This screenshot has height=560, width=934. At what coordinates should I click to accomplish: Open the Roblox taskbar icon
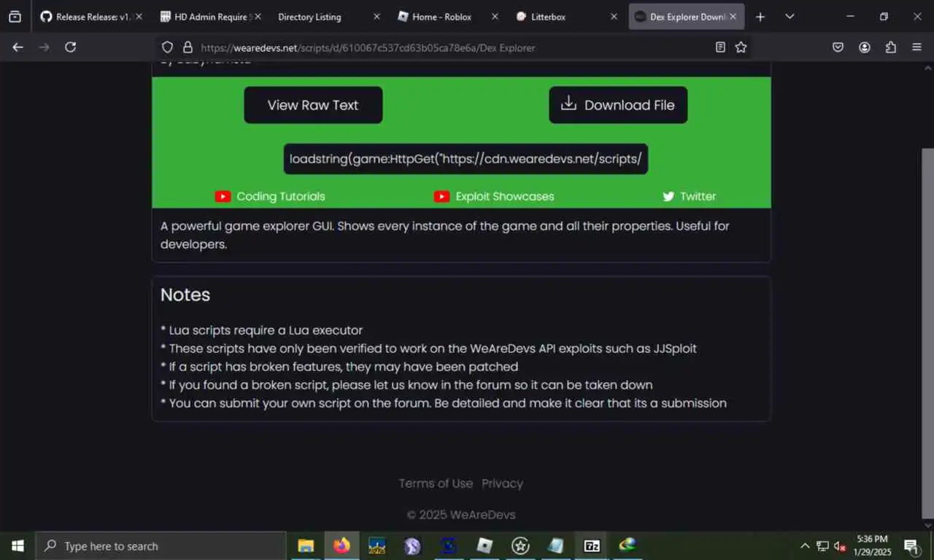coord(485,545)
